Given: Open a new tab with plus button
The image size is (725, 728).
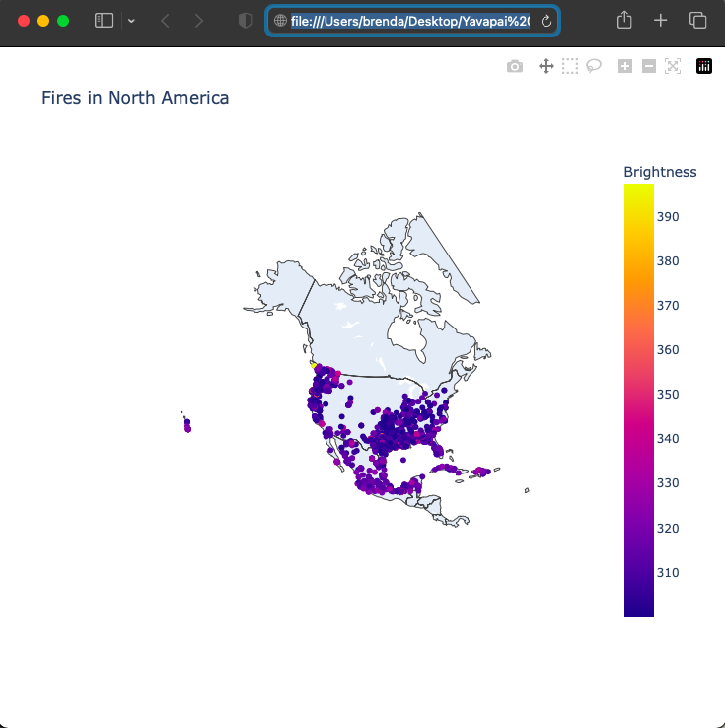Looking at the screenshot, I should (661, 21).
